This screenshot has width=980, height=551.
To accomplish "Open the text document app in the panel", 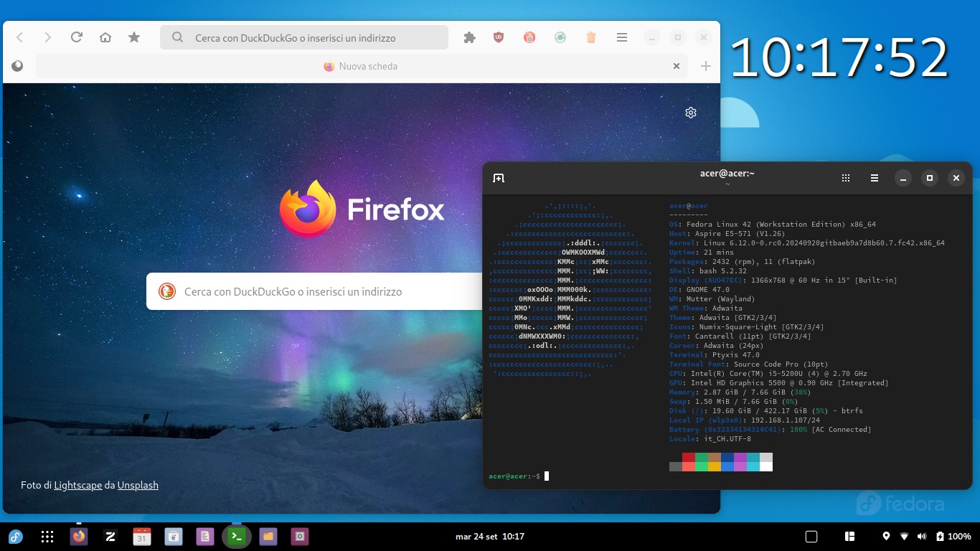I will 205,536.
